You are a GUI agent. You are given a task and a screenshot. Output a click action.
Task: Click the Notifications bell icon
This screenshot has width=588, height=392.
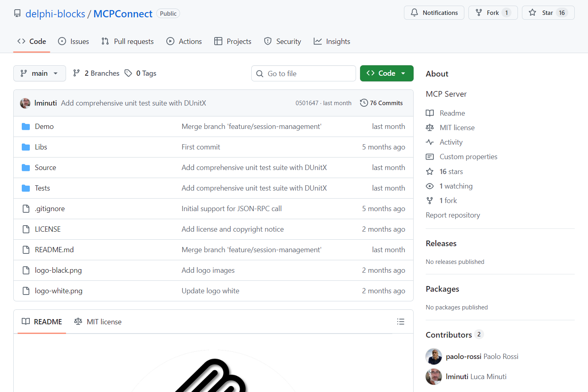click(x=414, y=13)
